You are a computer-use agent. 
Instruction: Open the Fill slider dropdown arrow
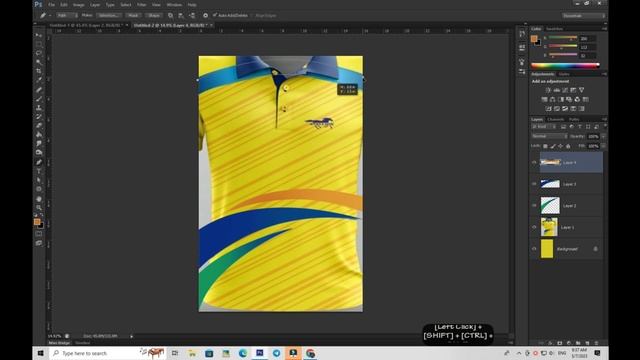(x=604, y=146)
